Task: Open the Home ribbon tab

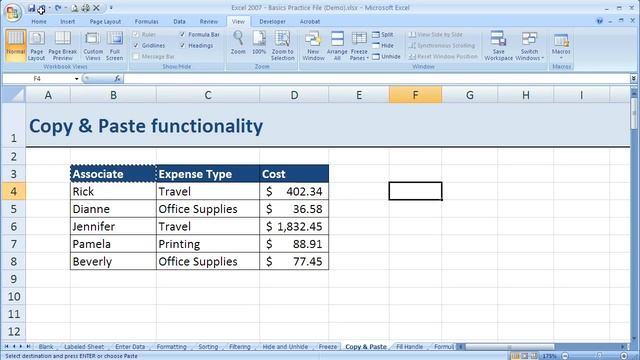Action: 39,22
